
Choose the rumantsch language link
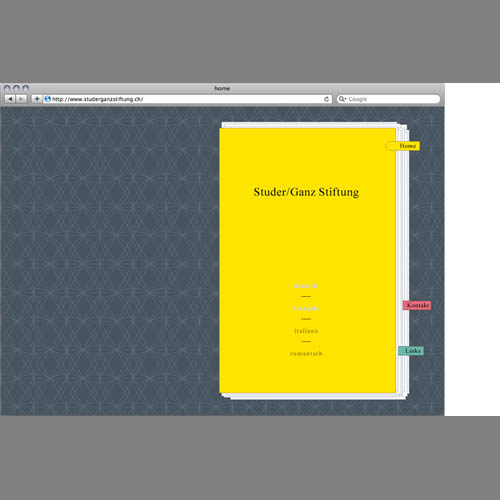click(306, 353)
